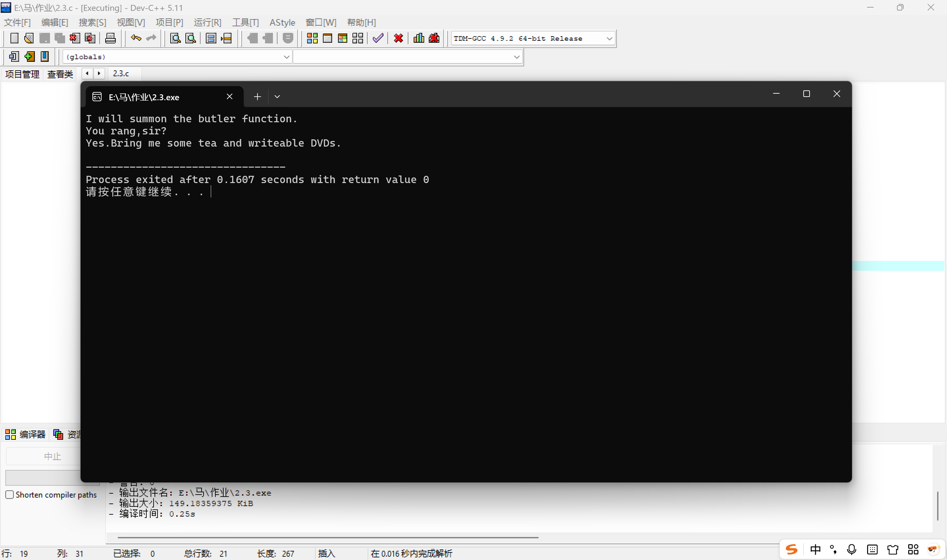Click the purple Syntax check checkmark icon
The width and height of the screenshot is (947, 560).
click(378, 38)
